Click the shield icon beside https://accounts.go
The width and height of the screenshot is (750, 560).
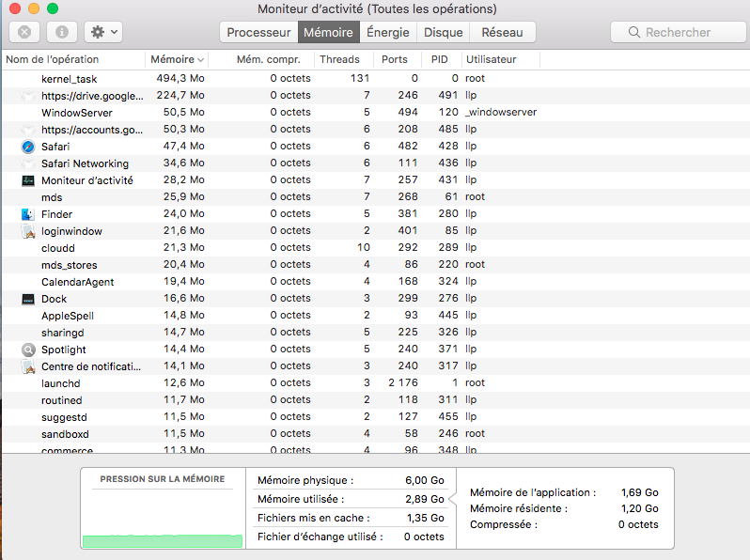pyautogui.click(x=28, y=130)
